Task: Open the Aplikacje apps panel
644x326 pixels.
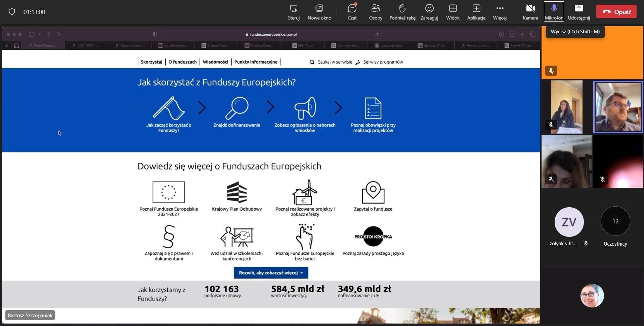Action: (x=476, y=12)
